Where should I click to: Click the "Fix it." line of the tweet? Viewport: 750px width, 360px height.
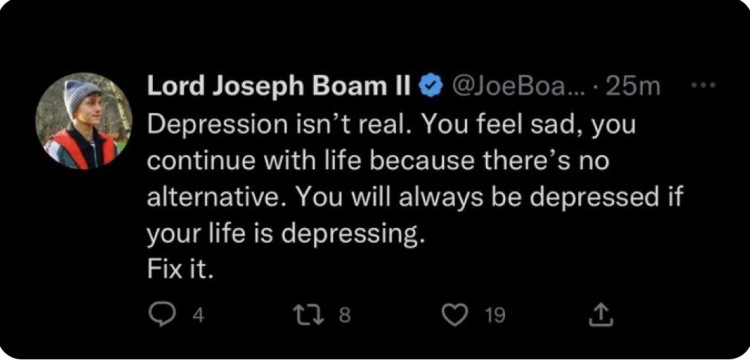[x=179, y=272]
